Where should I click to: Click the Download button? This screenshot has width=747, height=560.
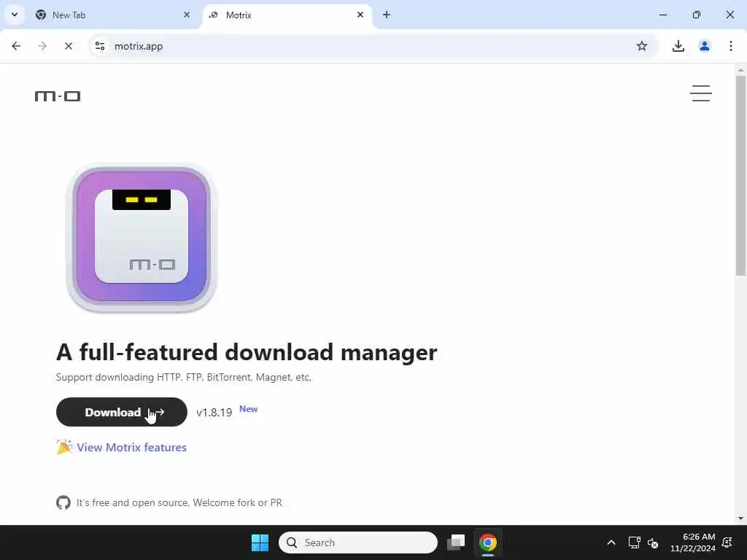[x=122, y=412]
